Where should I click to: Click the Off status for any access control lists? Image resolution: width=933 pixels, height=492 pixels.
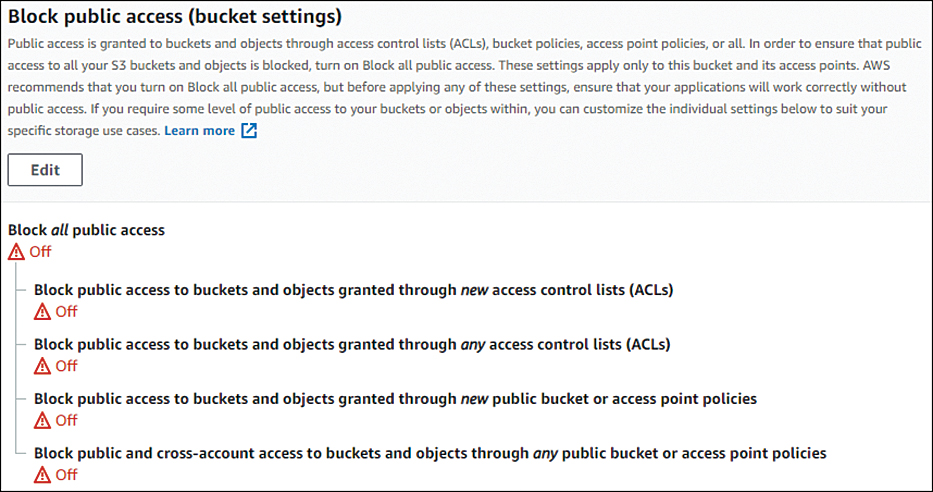[67, 366]
